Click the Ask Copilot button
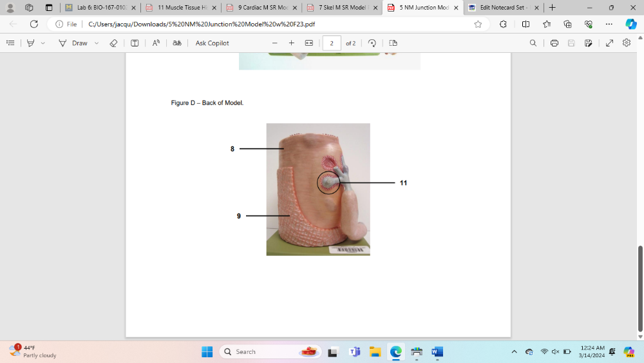Screen dimensions: 644x363 click(x=212, y=43)
